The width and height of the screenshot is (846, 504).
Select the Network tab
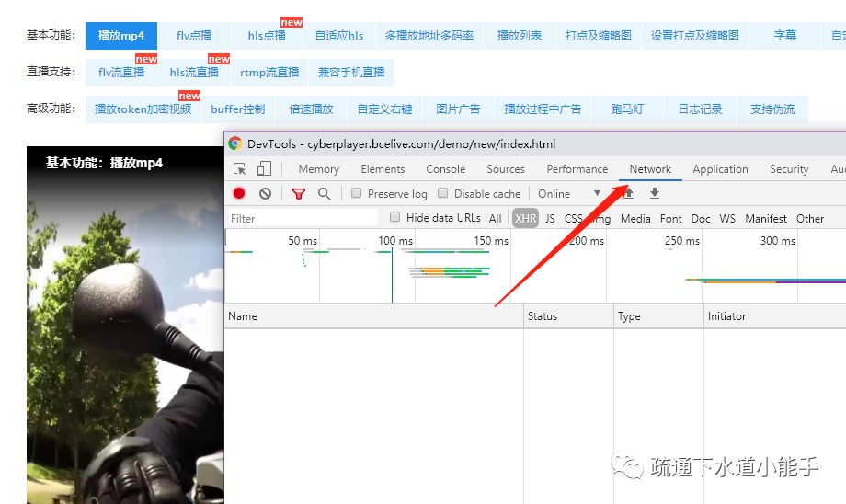pos(650,169)
